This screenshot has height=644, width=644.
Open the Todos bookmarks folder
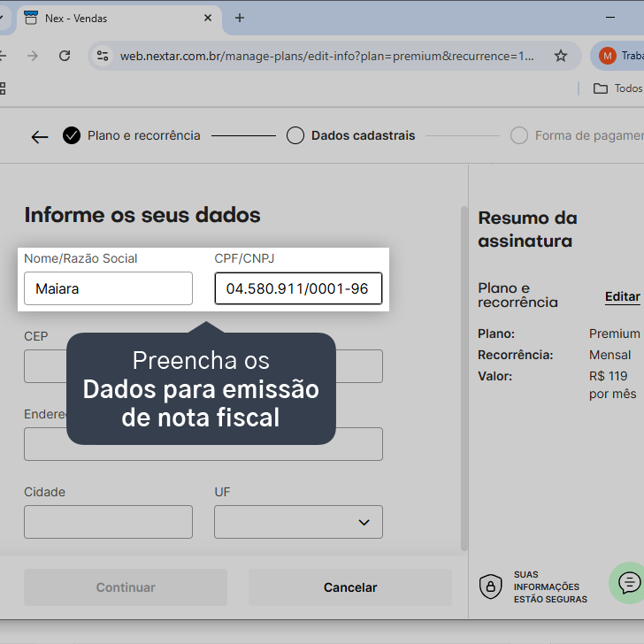(x=617, y=88)
